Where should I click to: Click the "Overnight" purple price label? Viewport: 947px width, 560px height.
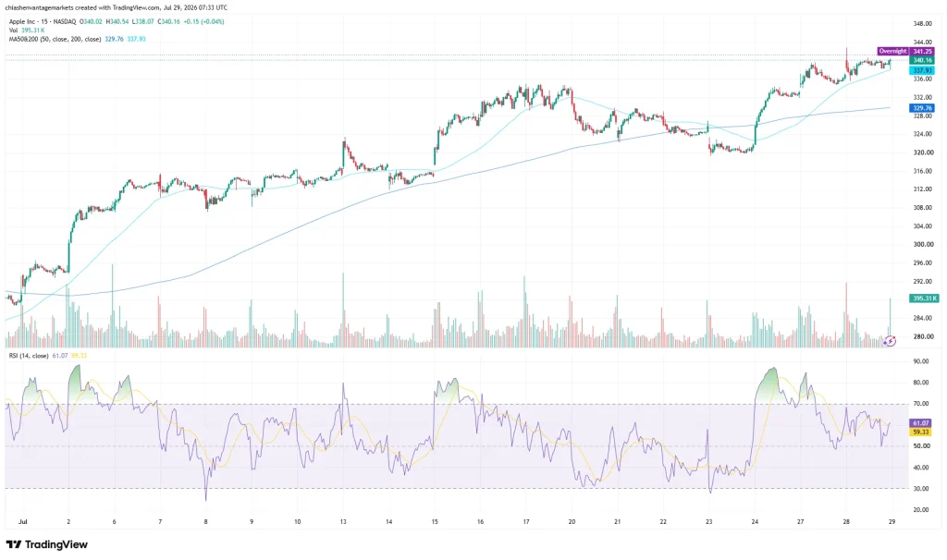892,52
